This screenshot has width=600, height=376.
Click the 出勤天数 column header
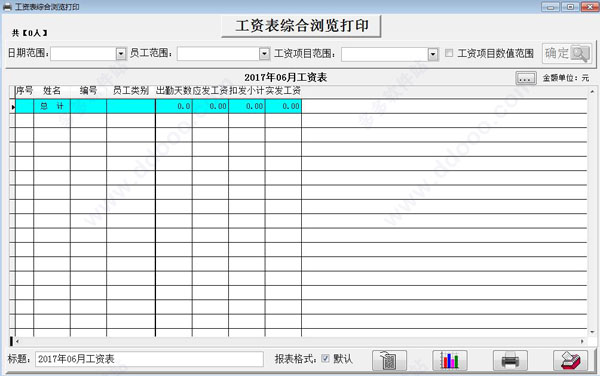pyautogui.click(x=174, y=91)
